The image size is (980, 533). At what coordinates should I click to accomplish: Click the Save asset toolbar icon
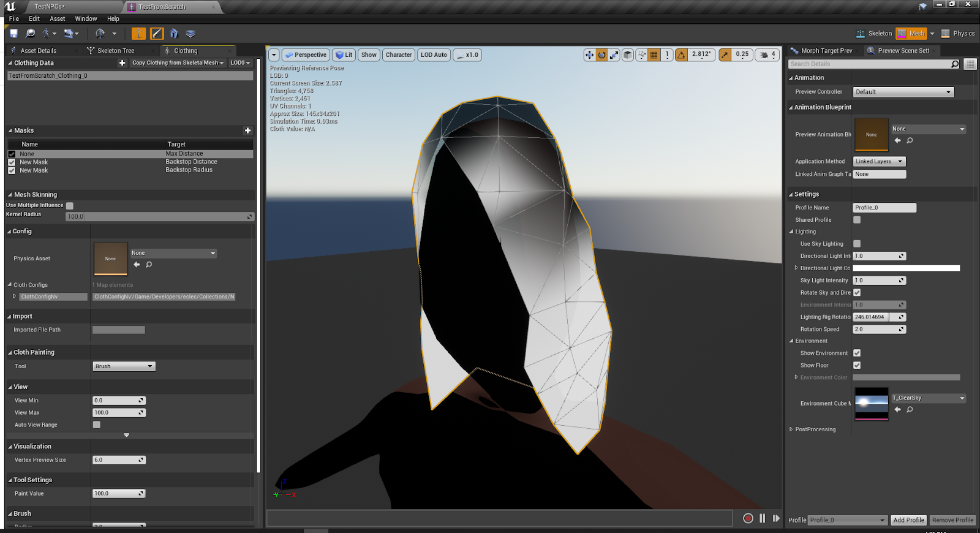pyautogui.click(x=13, y=34)
